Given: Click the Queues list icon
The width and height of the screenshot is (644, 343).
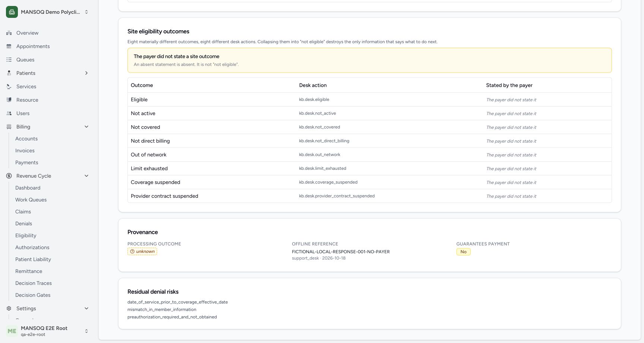Looking at the screenshot, I should (9, 60).
